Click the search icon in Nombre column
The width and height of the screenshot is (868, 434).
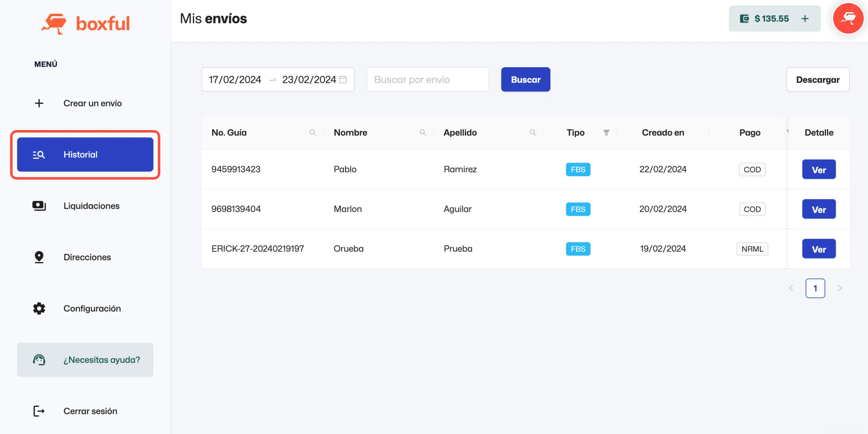click(x=422, y=132)
